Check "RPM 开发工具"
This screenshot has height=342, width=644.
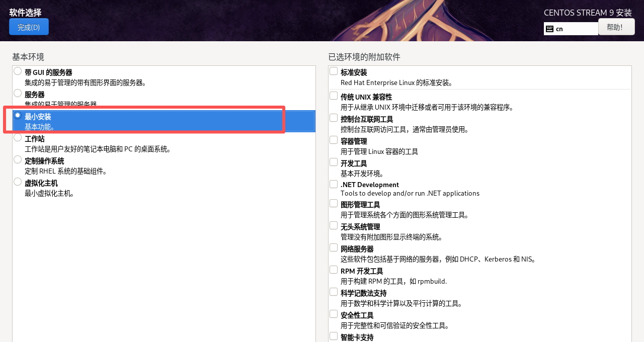(333, 269)
